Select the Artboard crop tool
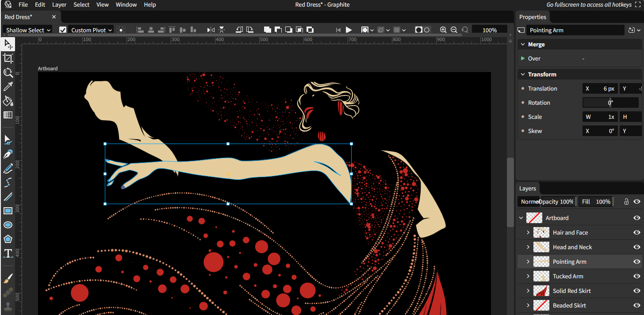This screenshot has height=315, width=644. click(8, 58)
